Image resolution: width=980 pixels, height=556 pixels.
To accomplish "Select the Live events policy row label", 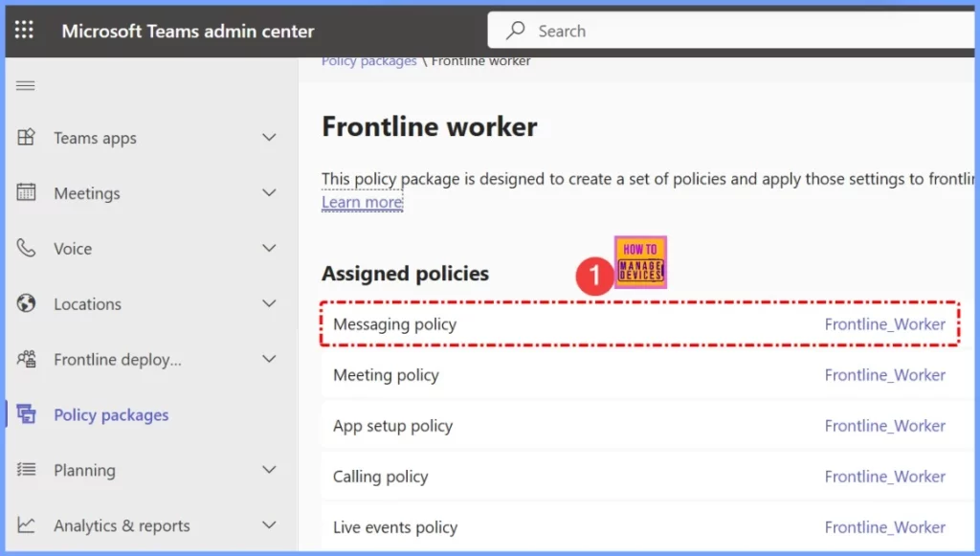I will 395,528.
